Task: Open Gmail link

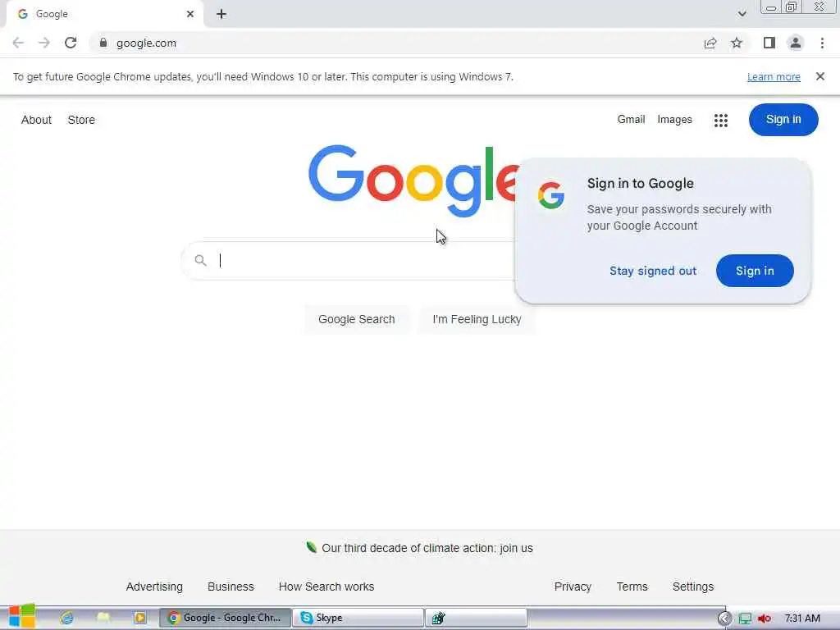Action: tap(631, 120)
